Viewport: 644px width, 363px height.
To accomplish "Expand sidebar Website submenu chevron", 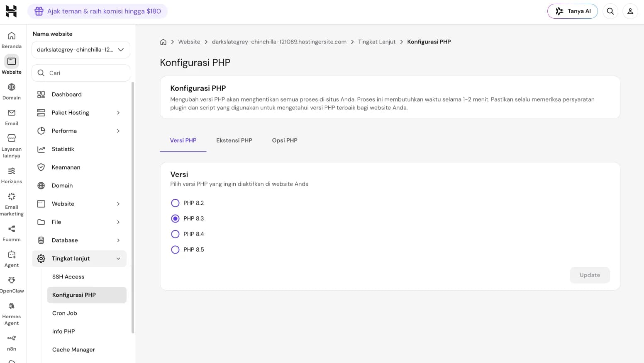I will pos(118,204).
